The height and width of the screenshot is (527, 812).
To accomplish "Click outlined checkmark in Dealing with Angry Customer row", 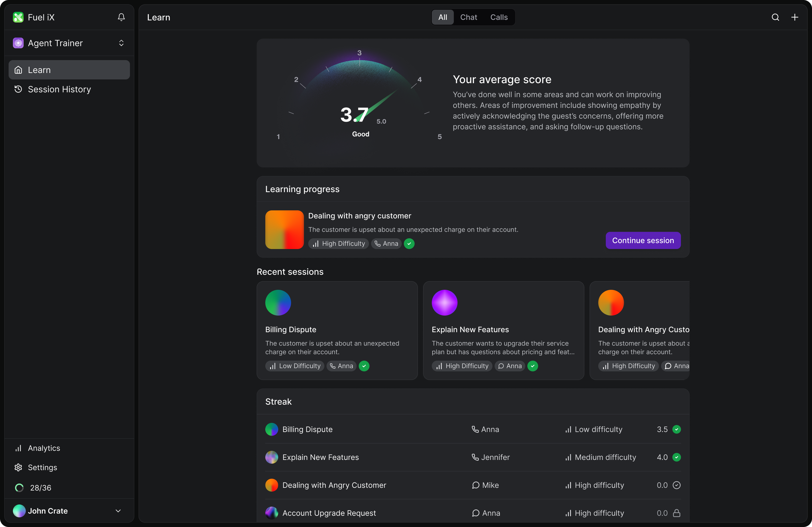I will tap(677, 485).
